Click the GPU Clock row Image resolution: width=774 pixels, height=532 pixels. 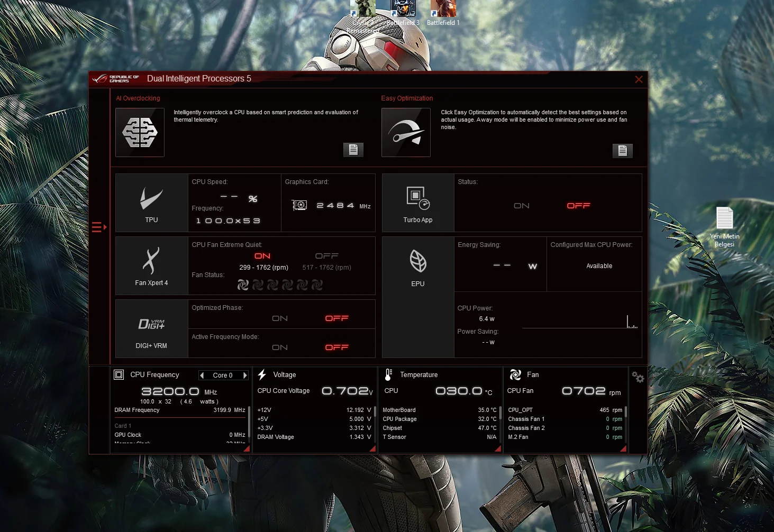[180, 435]
